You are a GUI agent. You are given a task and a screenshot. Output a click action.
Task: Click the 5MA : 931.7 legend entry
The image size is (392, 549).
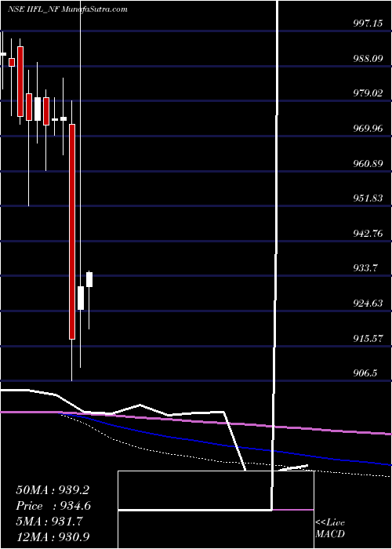(49, 522)
